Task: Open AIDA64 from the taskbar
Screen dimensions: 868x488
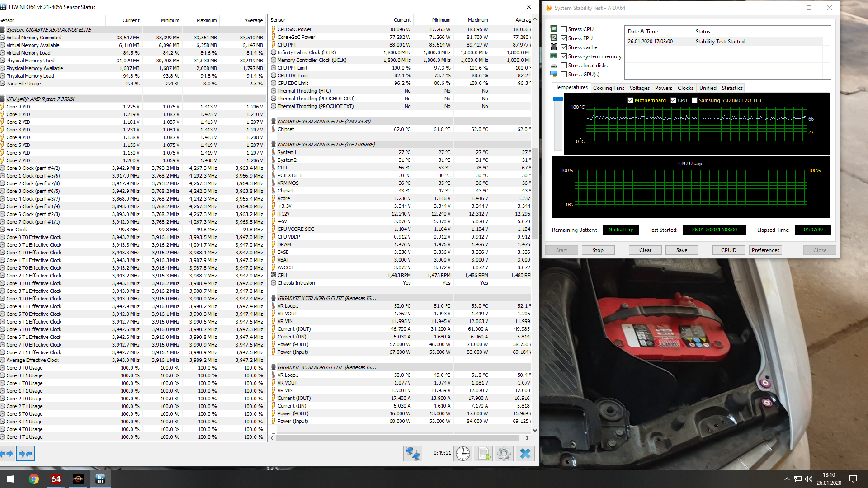Action: coord(56,479)
